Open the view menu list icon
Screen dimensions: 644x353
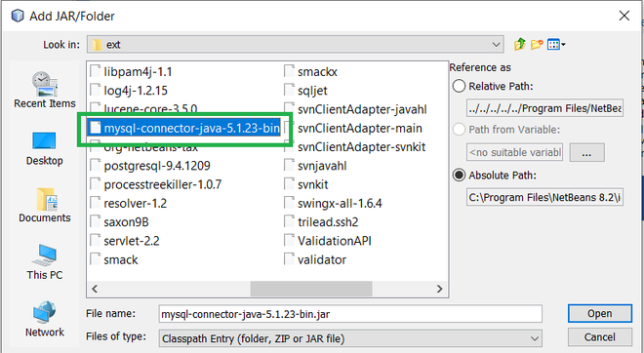pos(556,44)
